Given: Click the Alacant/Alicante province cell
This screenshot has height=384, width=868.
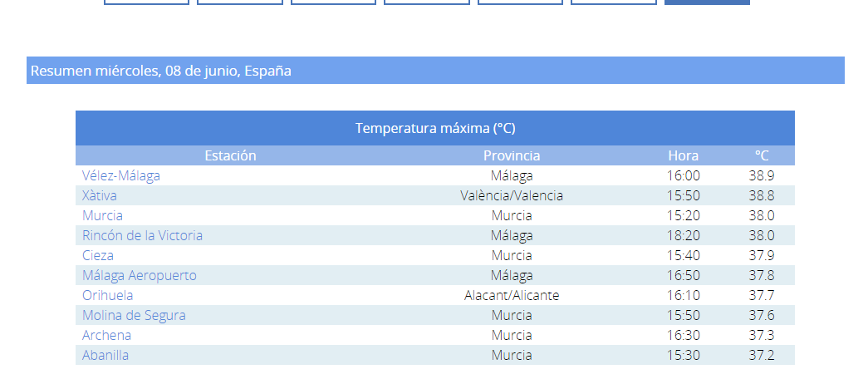Looking at the screenshot, I should (x=512, y=295).
